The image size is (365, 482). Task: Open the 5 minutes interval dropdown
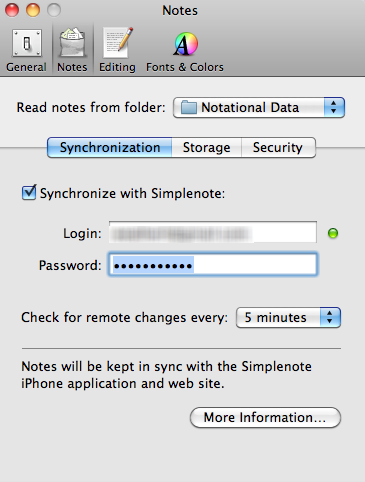288,318
